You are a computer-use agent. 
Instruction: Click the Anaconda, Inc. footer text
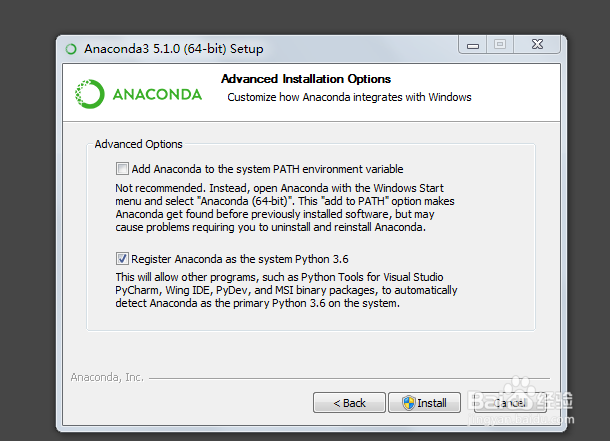coord(108,377)
